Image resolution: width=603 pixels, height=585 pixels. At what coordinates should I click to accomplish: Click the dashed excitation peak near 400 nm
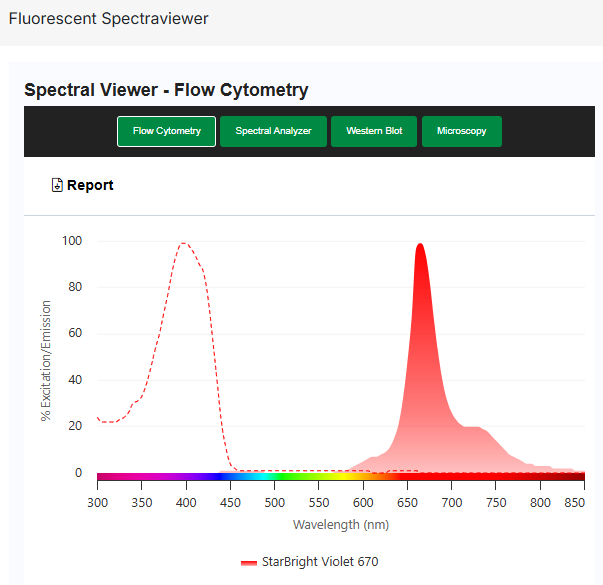[185, 243]
